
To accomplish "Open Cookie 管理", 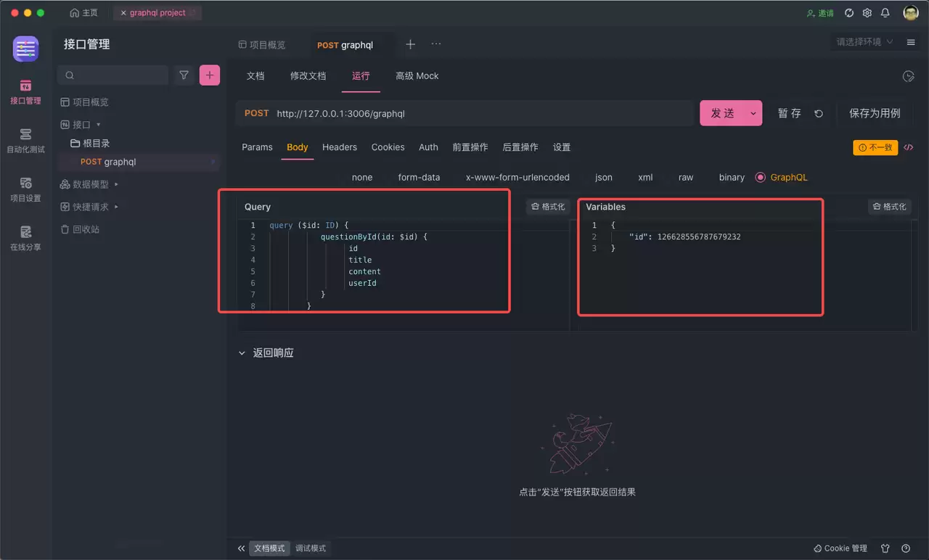I will (840, 548).
